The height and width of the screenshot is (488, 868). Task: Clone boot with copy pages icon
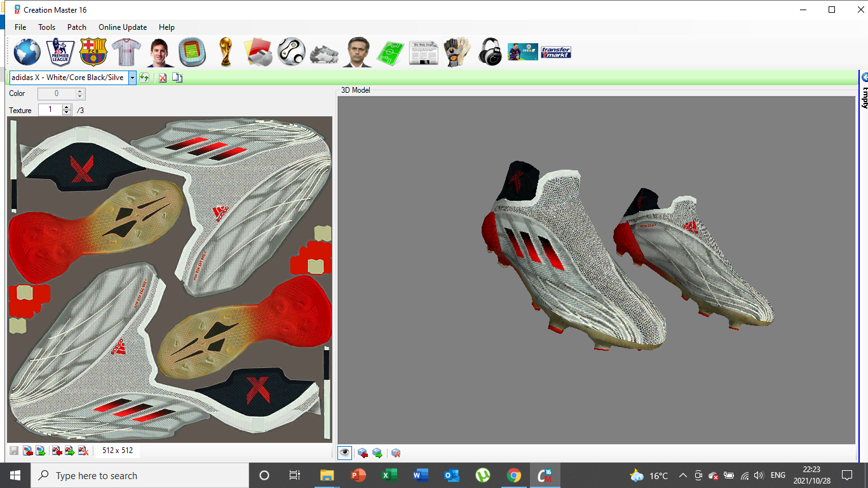177,78
